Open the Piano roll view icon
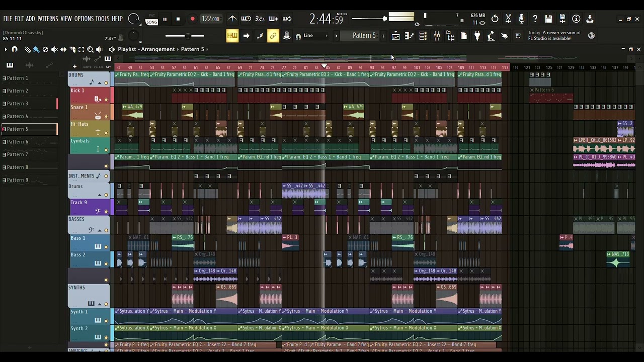 410,36
